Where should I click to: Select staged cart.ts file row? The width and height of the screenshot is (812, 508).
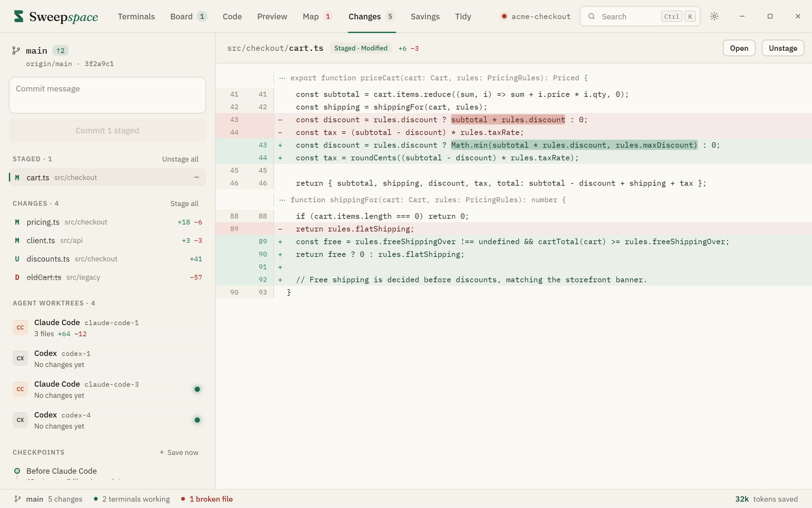(108, 177)
